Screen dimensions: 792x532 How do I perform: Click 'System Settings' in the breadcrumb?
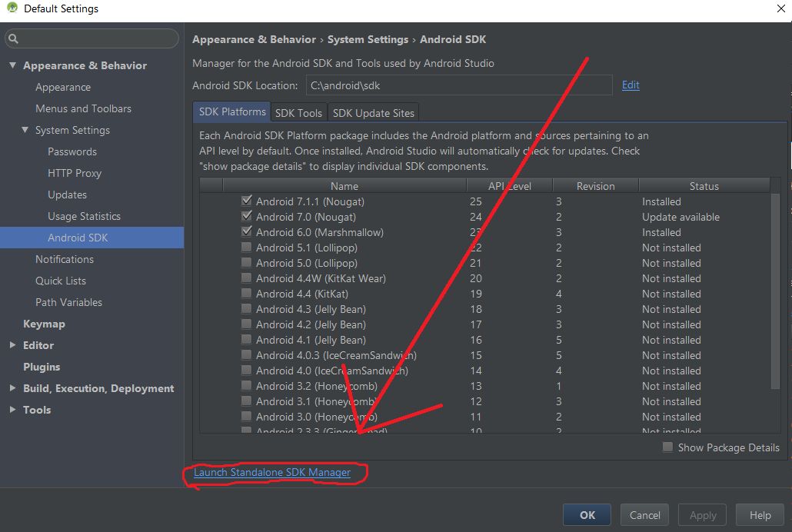point(368,39)
